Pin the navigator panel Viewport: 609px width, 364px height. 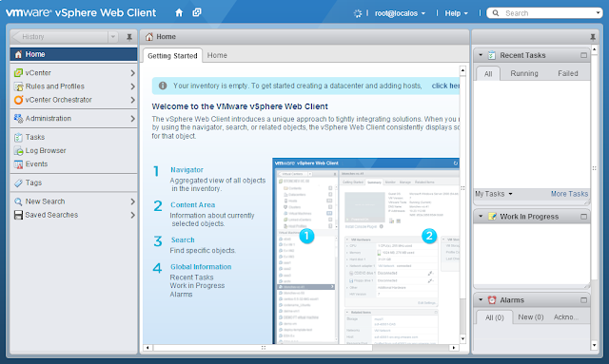(x=129, y=37)
